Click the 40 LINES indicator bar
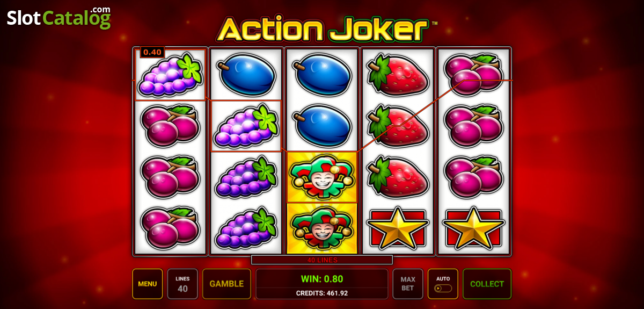Image resolution: width=644 pixels, height=309 pixels. (322, 260)
